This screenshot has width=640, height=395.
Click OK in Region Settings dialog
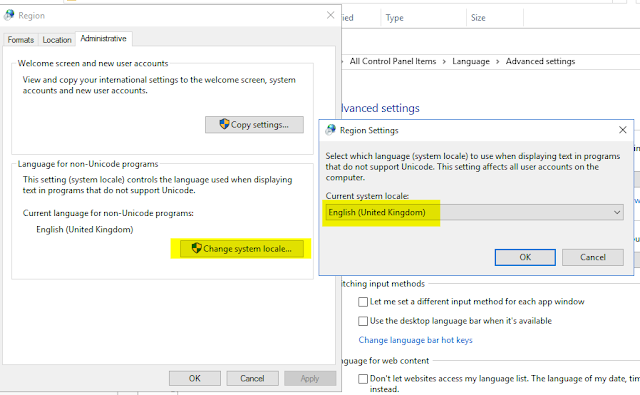525,257
